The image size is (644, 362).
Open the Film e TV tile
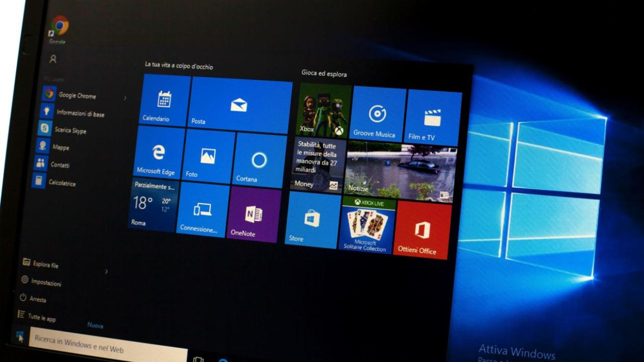[x=433, y=118]
